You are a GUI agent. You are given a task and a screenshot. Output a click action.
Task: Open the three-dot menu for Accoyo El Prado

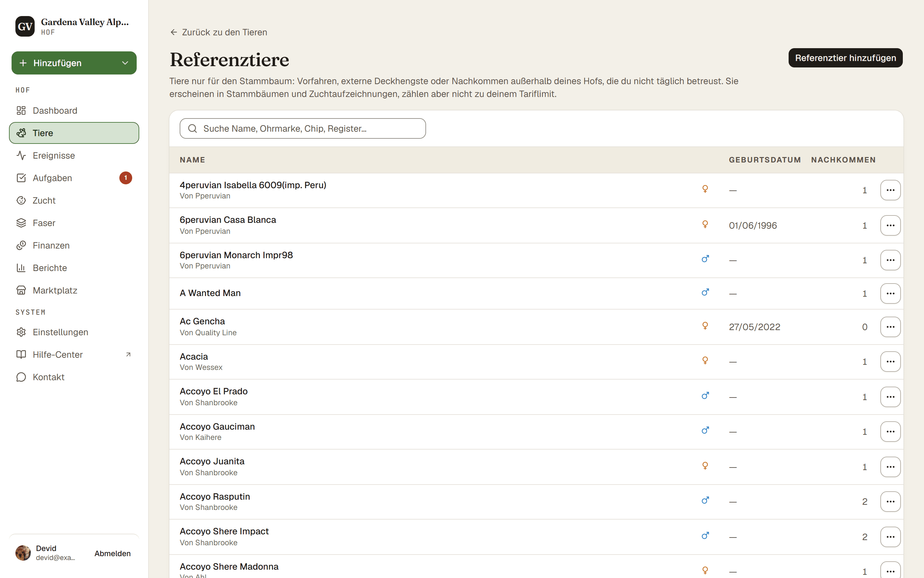890,397
